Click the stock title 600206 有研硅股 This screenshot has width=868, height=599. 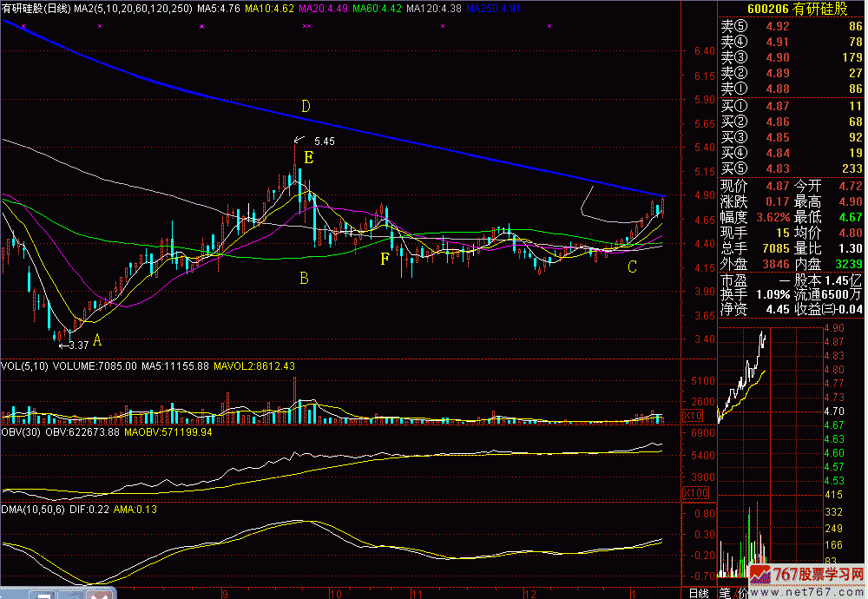pyautogui.click(x=791, y=8)
